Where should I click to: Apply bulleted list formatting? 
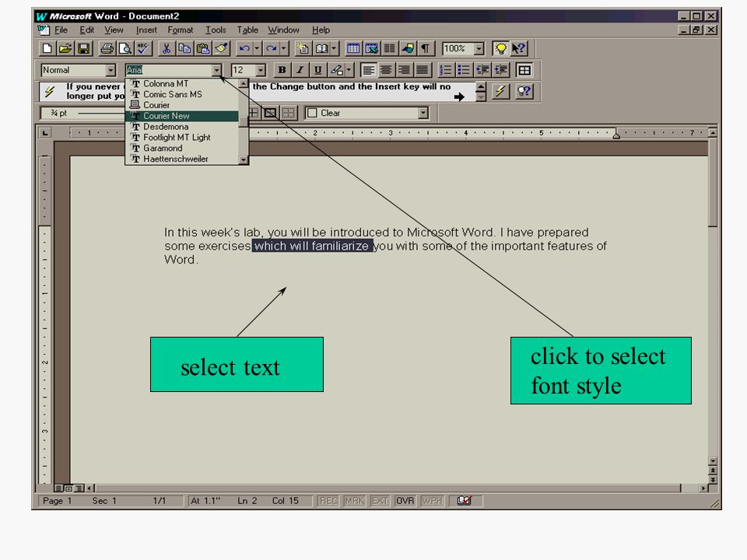pos(463,70)
